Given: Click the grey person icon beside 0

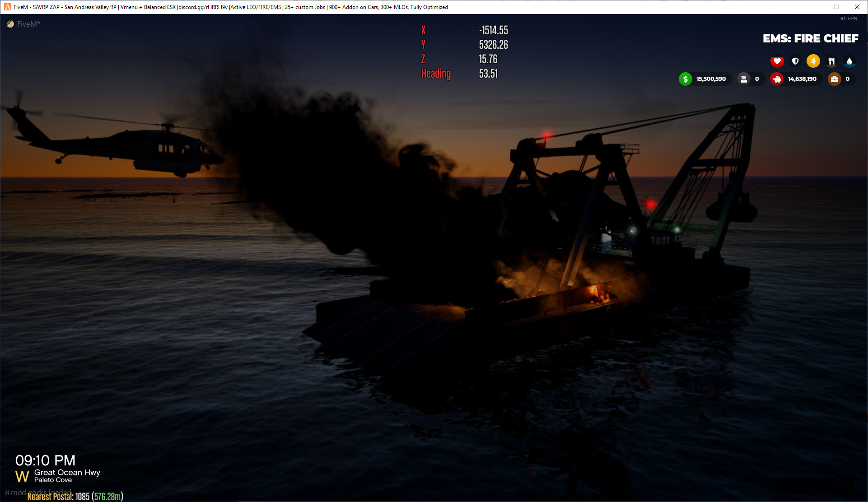Looking at the screenshot, I should (x=744, y=79).
